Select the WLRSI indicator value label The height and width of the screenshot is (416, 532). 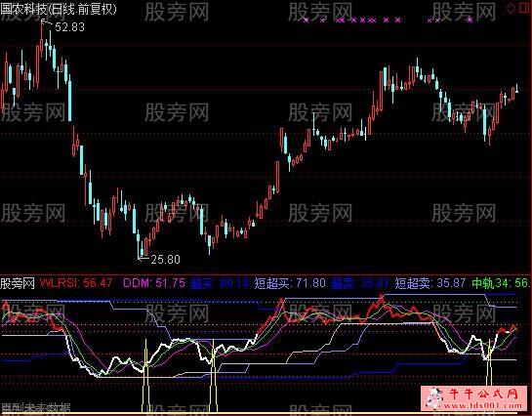76,283
